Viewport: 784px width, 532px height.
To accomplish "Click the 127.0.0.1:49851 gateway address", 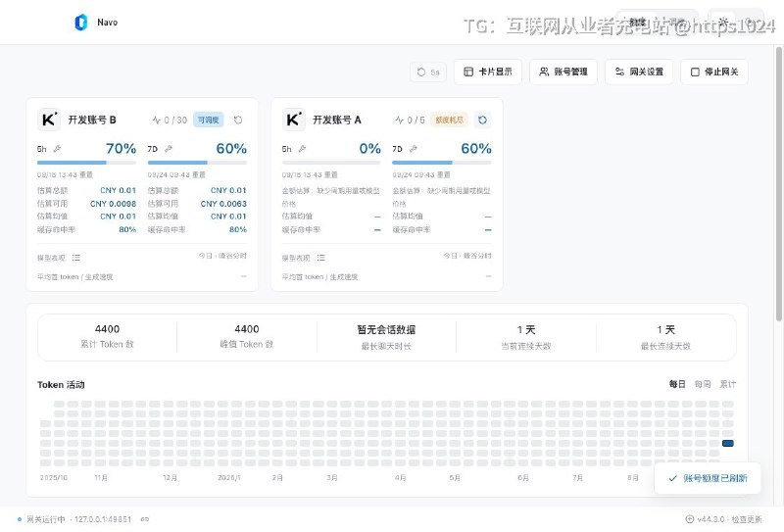I will (x=103, y=519).
